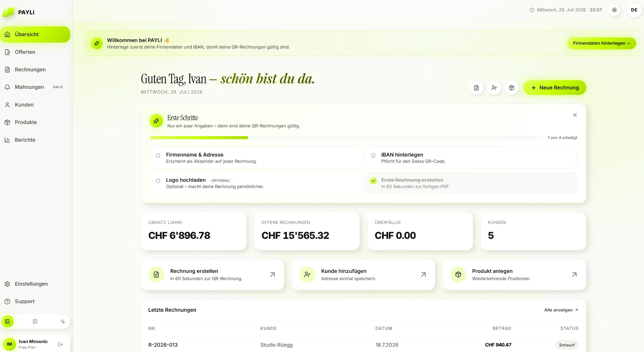Toggle the light/dark theme sun icon
Viewport: 644px width, 352px height.
(614, 10)
